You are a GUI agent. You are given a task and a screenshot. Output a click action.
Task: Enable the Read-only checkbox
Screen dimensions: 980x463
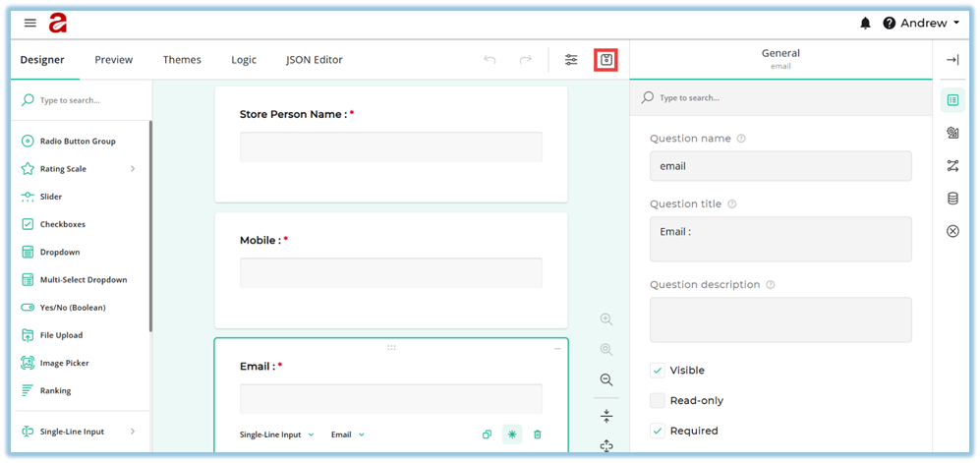658,401
